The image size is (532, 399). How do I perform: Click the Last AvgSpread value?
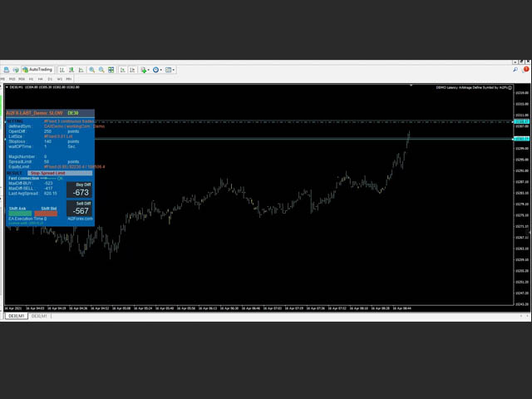coord(51,194)
